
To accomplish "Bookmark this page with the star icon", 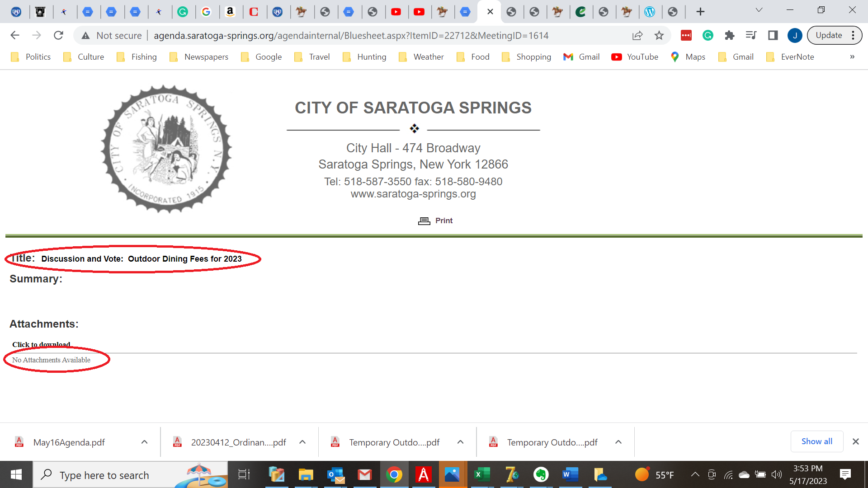I will [x=659, y=35].
